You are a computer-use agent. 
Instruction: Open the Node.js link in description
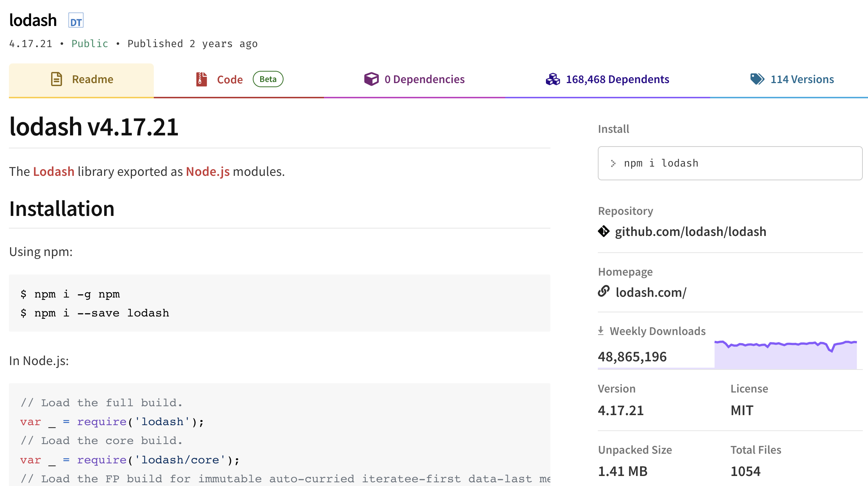[208, 171]
